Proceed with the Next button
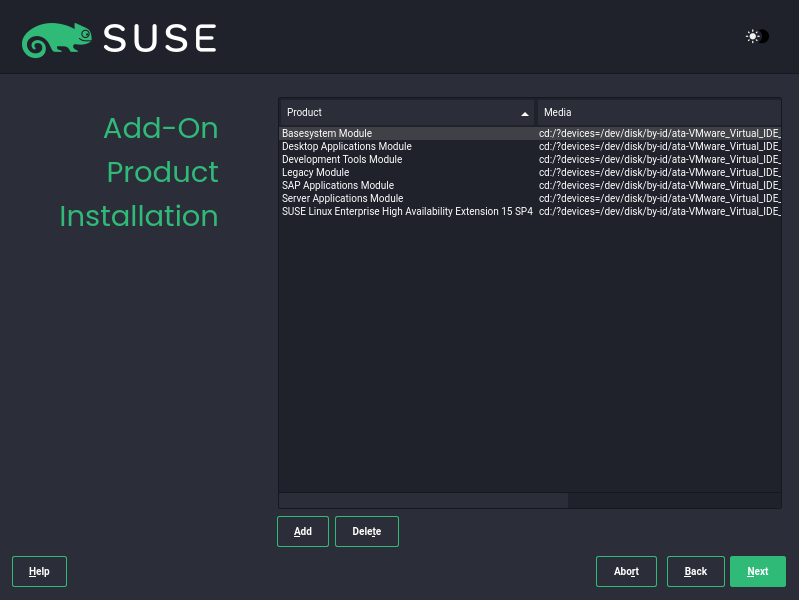 [x=758, y=571]
